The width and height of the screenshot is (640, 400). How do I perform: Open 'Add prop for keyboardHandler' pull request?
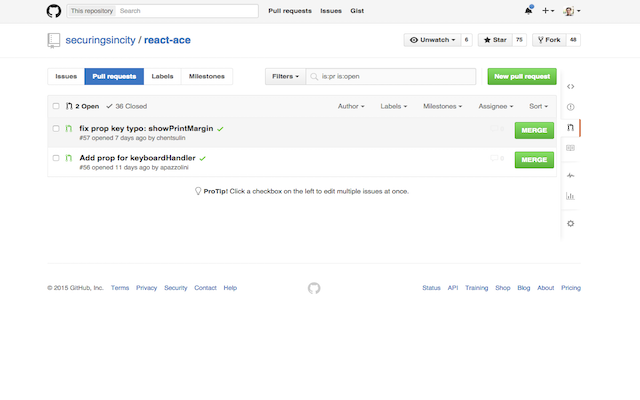pos(138,158)
